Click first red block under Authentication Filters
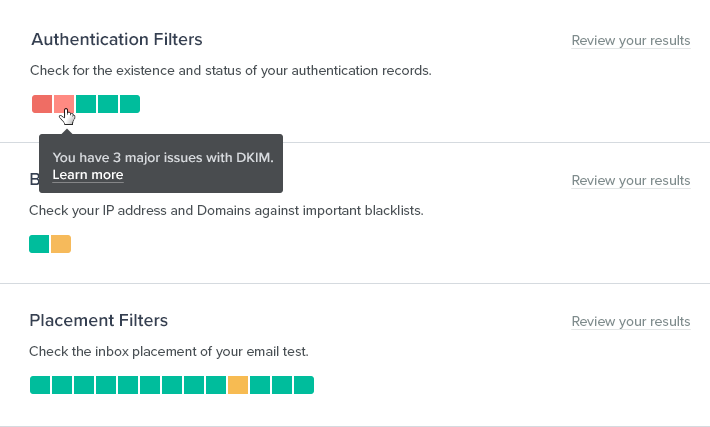Image resolution: width=710 pixels, height=427 pixels. click(x=41, y=104)
